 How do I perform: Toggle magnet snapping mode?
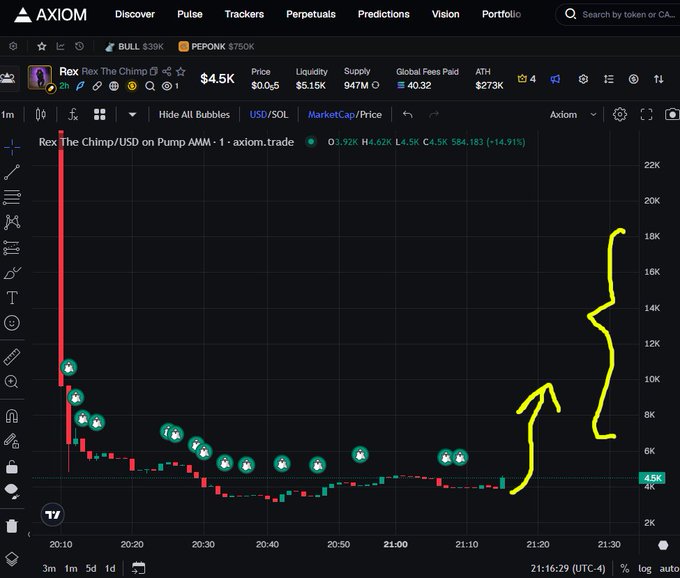[12, 416]
